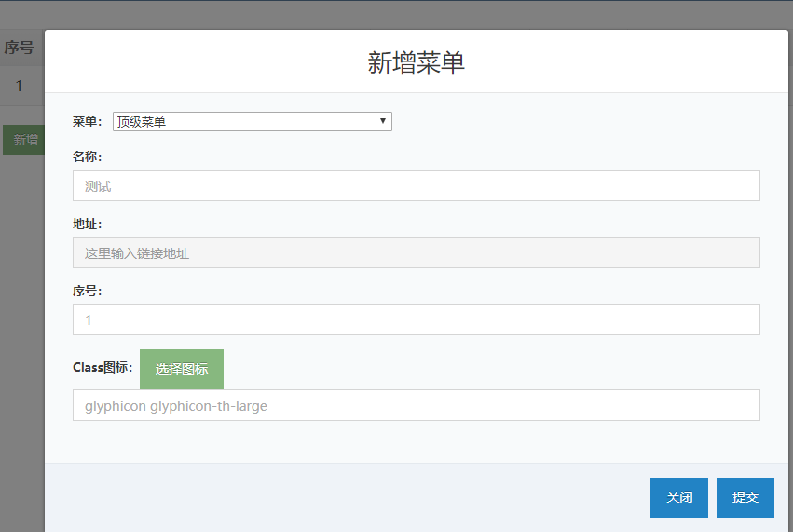Click the dimmed 新增 button behind dialog
This screenshot has width=793, height=532.
pos(24,140)
